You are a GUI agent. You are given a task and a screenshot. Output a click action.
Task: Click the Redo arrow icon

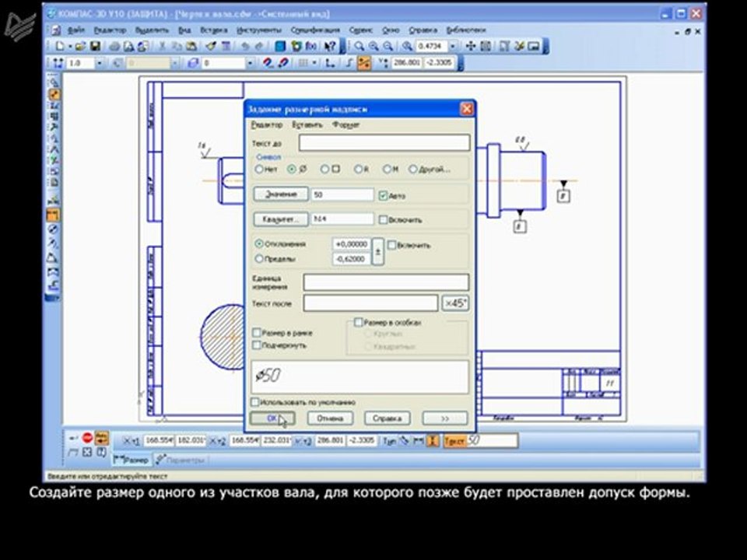(x=259, y=46)
